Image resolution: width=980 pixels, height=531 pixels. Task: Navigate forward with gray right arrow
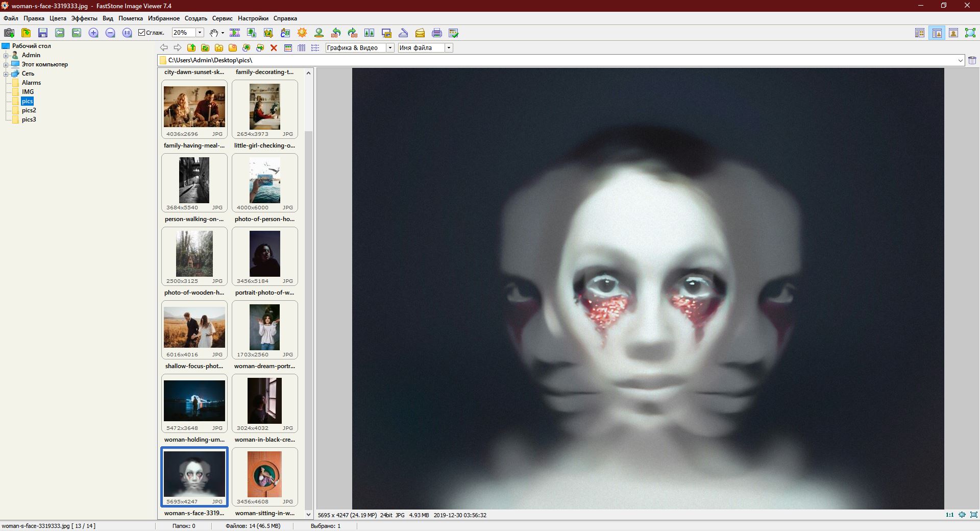(x=178, y=47)
